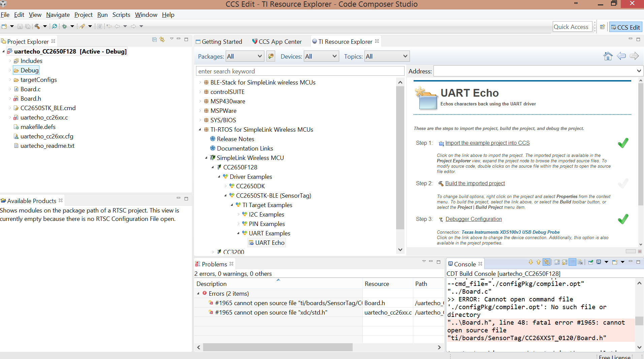Select UART Echo in resource tree
This screenshot has height=359, width=644.
[267, 242]
